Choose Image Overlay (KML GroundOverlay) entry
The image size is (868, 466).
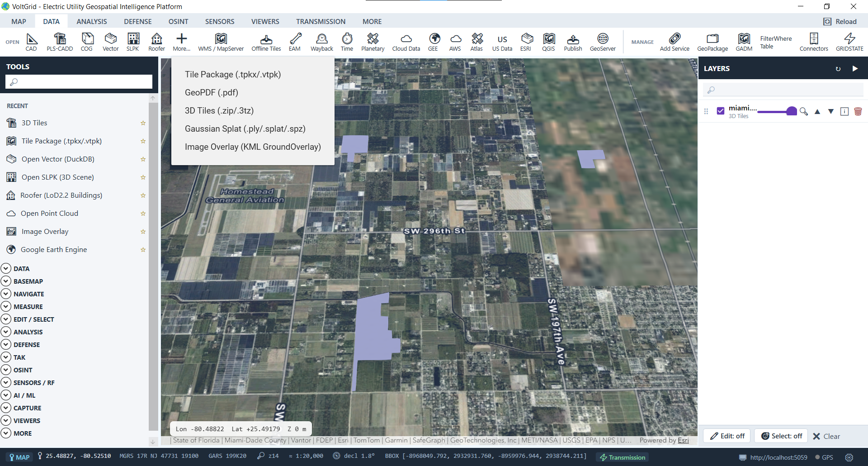coord(253,147)
